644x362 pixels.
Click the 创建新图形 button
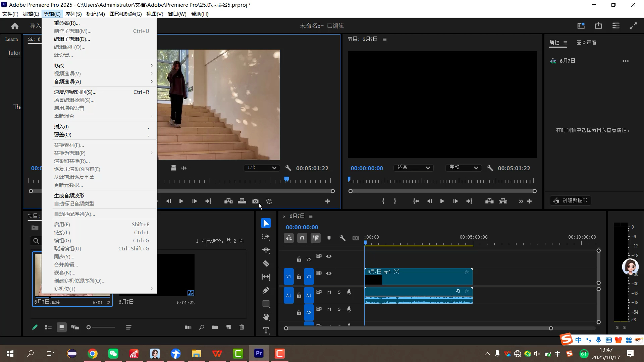coord(571,200)
